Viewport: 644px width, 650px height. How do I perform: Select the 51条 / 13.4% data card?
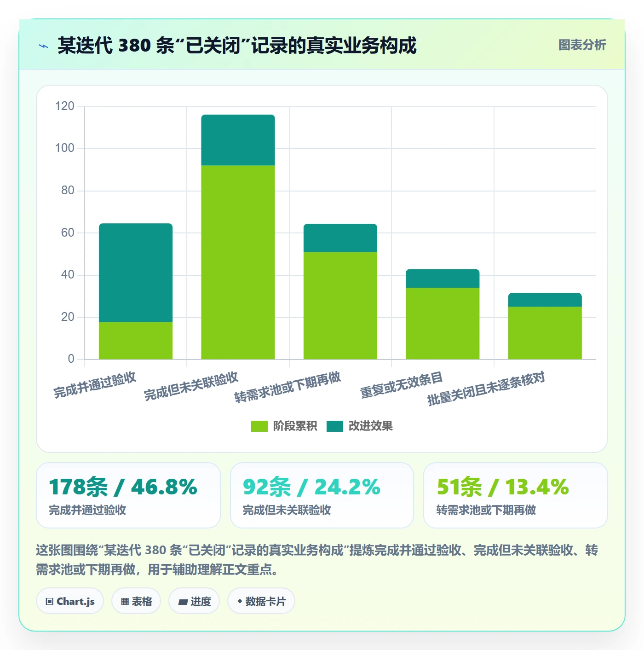pyautogui.click(x=516, y=495)
